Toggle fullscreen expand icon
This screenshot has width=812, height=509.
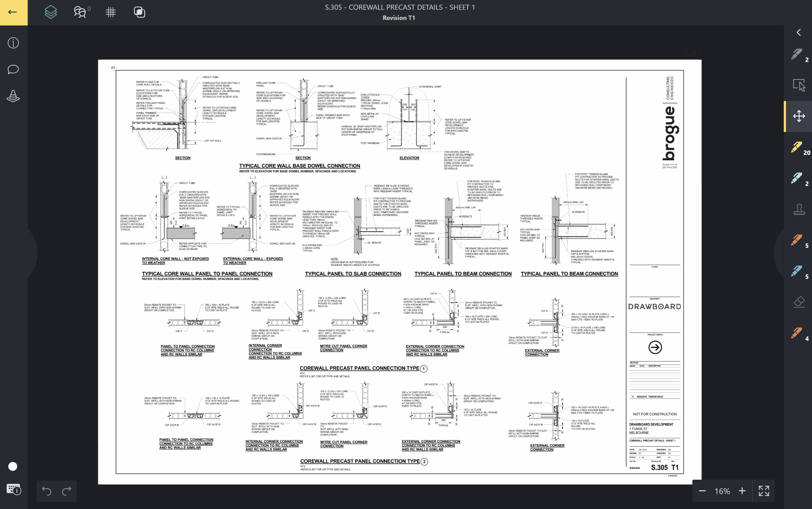764,491
